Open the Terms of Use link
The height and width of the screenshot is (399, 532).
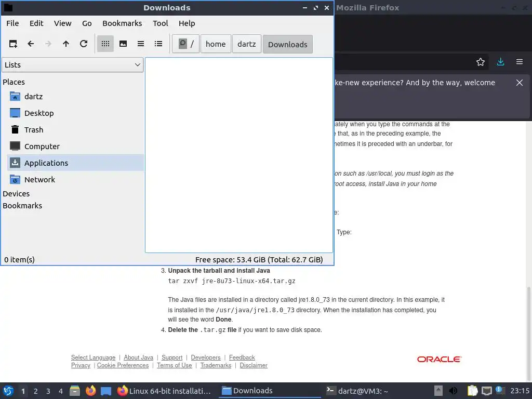click(175, 365)
